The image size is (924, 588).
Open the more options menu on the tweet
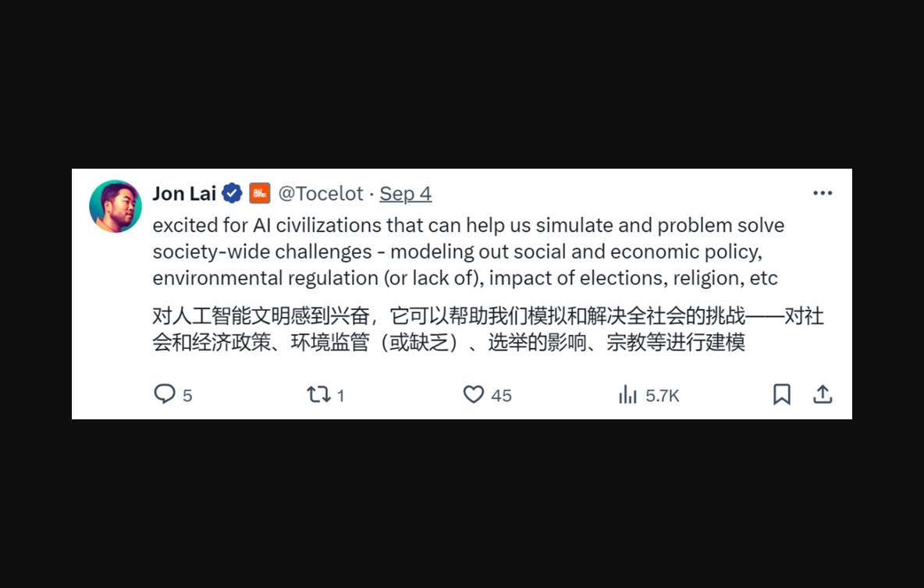(823, 193)
